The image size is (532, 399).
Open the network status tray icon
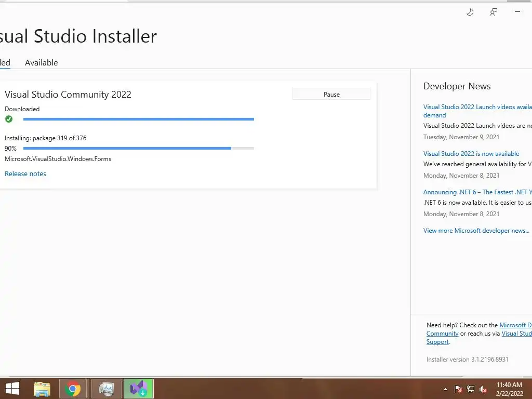click(x=471, y=389)
